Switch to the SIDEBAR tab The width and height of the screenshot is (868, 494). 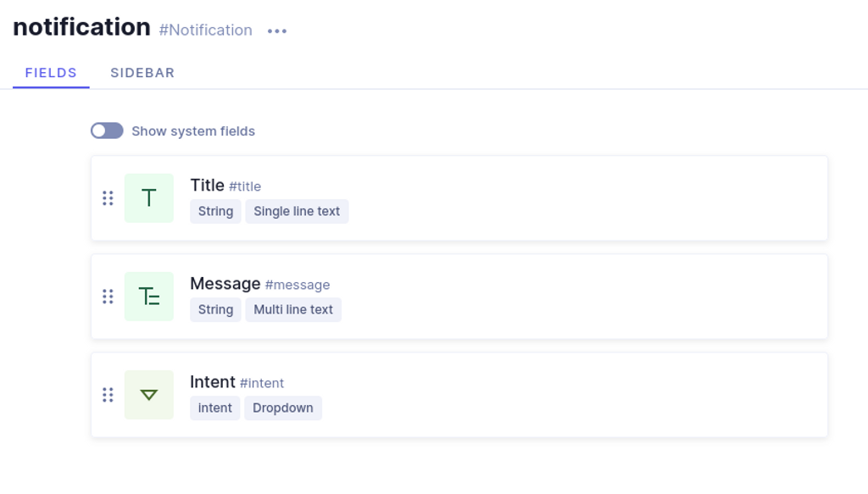pyautogui.click(x=142, y=73)
